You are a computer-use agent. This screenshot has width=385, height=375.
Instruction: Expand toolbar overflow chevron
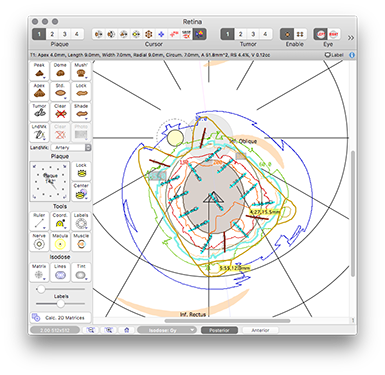351,38
